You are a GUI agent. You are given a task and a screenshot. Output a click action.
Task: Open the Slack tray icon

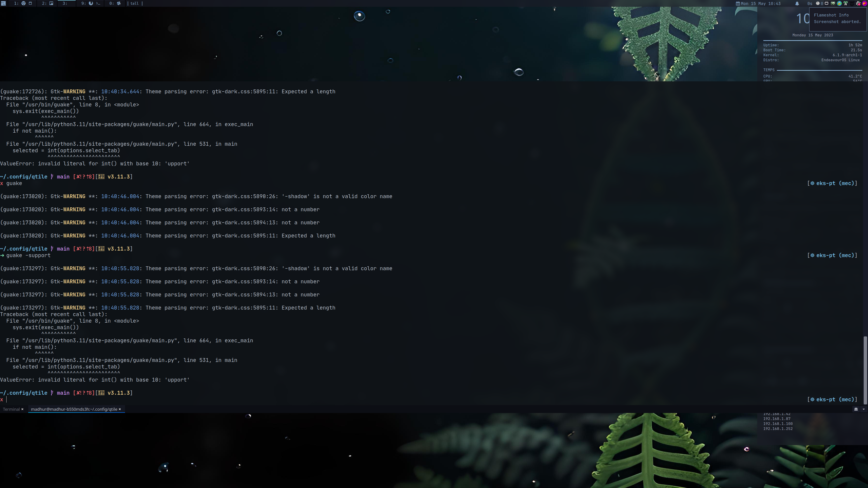(858, 3)
